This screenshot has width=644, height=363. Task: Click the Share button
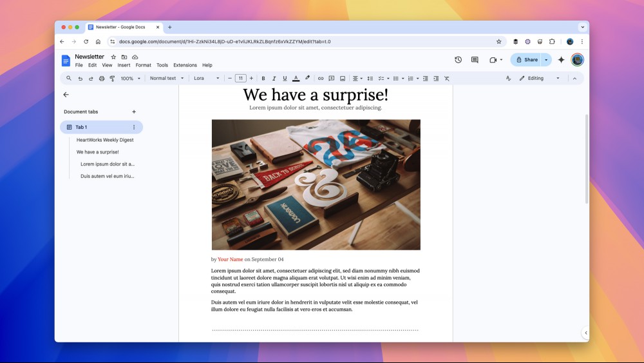[527, 59]
